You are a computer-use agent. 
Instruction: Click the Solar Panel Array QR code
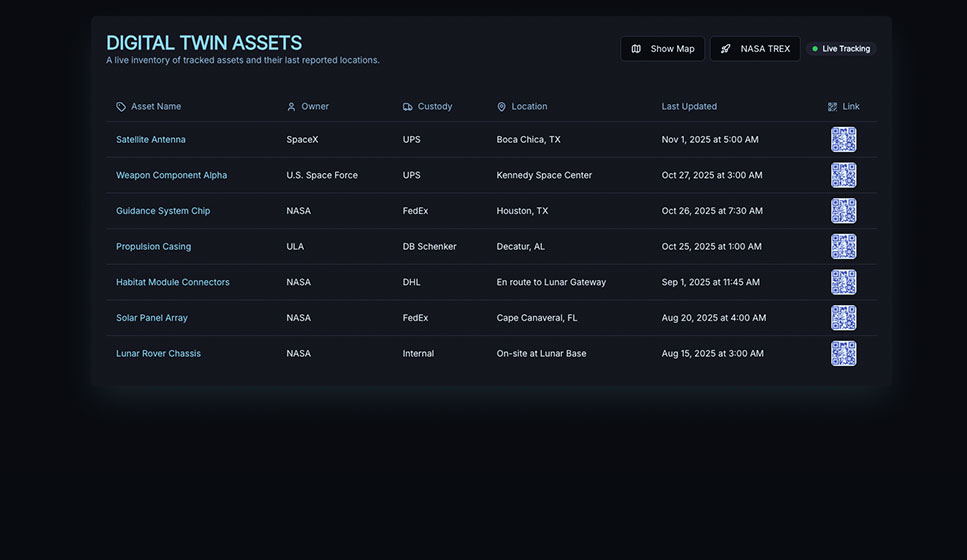843,318
